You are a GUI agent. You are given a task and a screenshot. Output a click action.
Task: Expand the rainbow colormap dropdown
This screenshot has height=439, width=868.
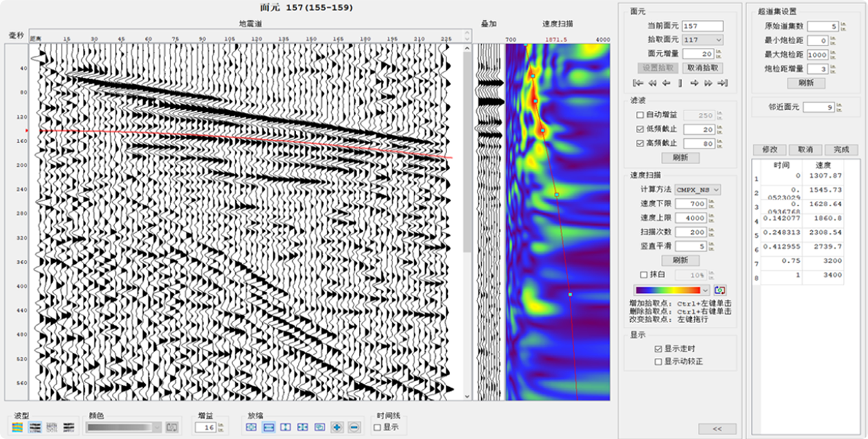click(705, 290)
